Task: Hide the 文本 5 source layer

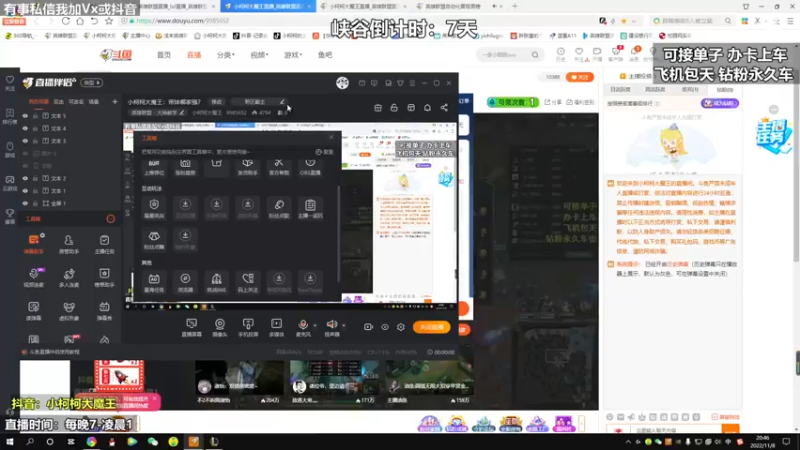Action: coord(25,116)
